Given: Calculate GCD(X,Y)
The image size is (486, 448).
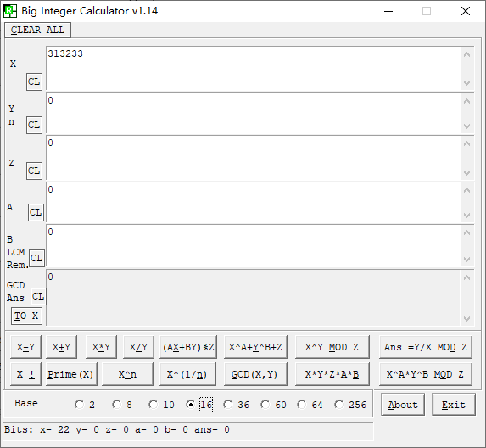Looking at the screenshot, I should pyautogui.click(x=254, y=374).
